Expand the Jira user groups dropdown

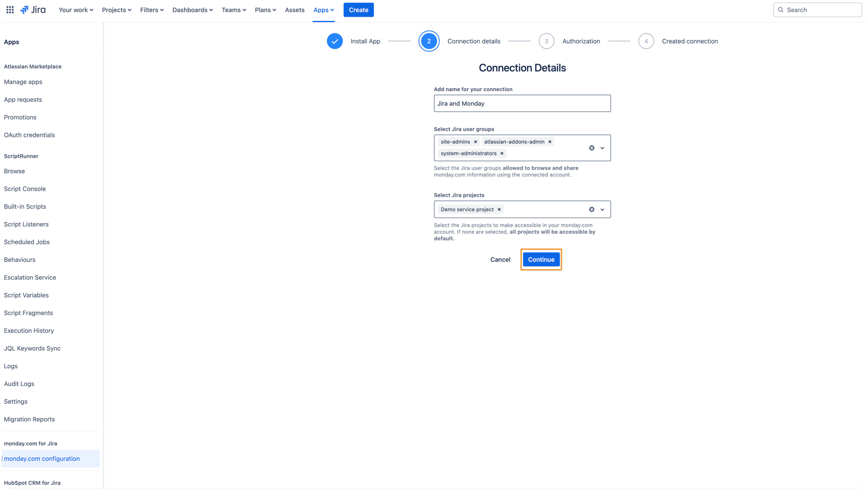602,148
